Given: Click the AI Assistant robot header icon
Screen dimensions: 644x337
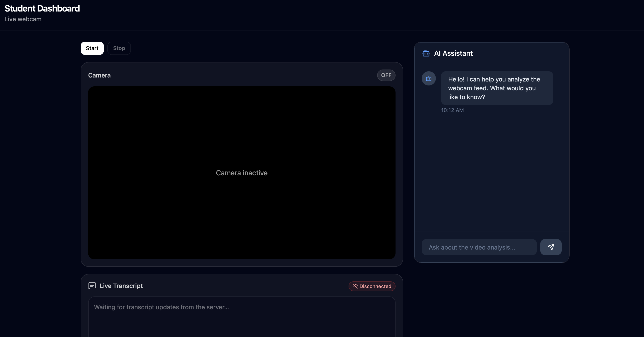Looking at the screenshot, I should (426, 53).
